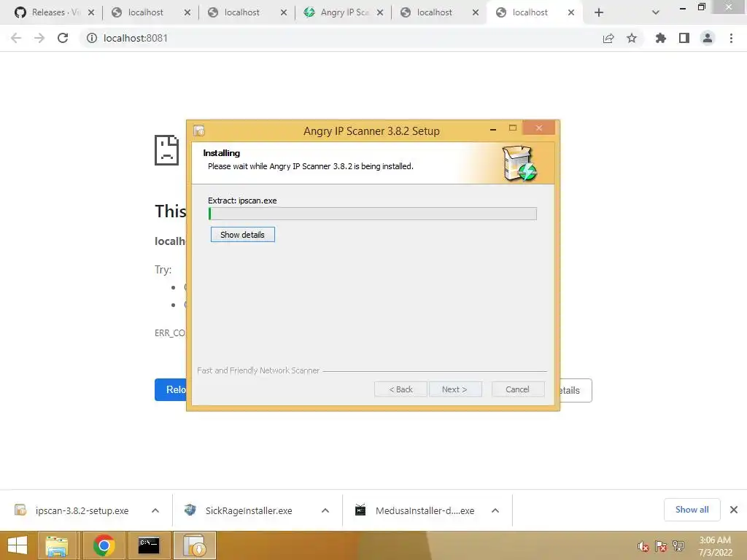Click the network tray icon
The height and width of the screenshot is (560, 747).
[678, 546]
